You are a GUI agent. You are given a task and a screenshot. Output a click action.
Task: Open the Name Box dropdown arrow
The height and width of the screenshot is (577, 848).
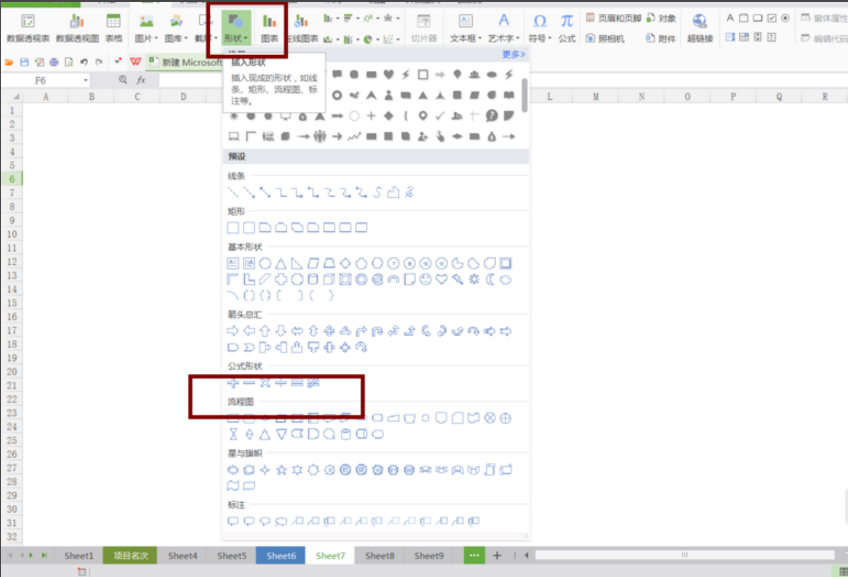point(85,81)
